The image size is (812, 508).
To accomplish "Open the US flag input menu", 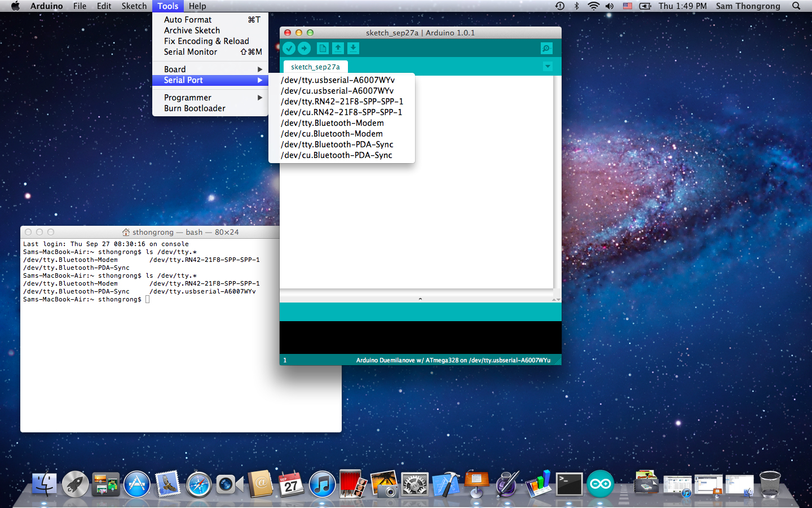I will [628, 6].
